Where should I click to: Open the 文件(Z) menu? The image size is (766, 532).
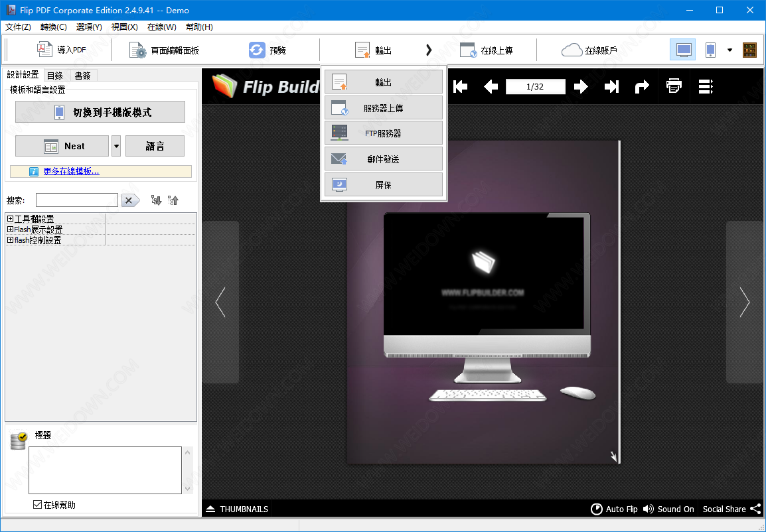click(18, 27)
